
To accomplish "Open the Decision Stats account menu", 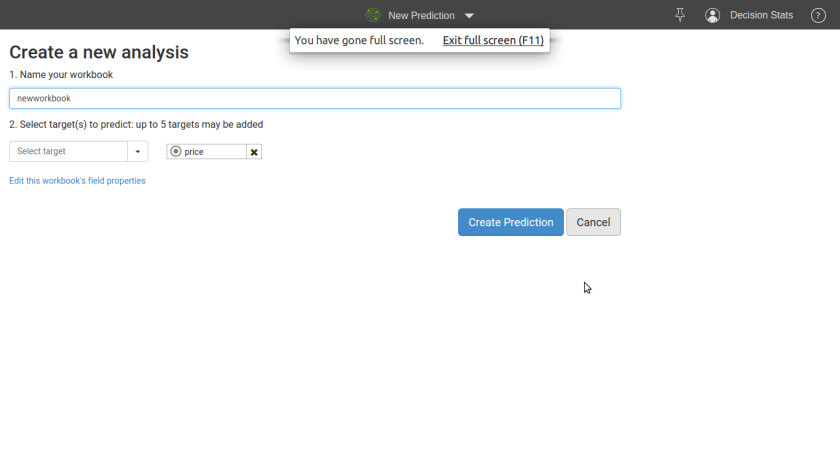I will click(x=761, y=15).
